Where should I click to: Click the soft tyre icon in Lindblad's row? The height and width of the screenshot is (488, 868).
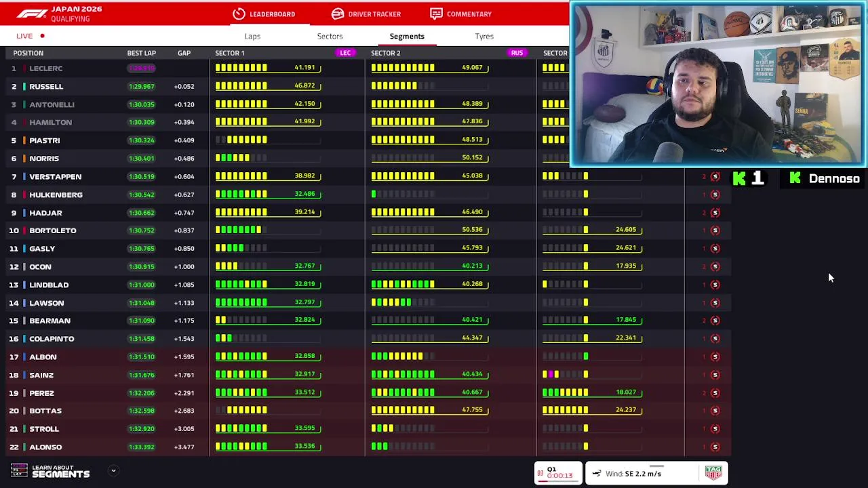pyautogui.click(x=715, y=285)
